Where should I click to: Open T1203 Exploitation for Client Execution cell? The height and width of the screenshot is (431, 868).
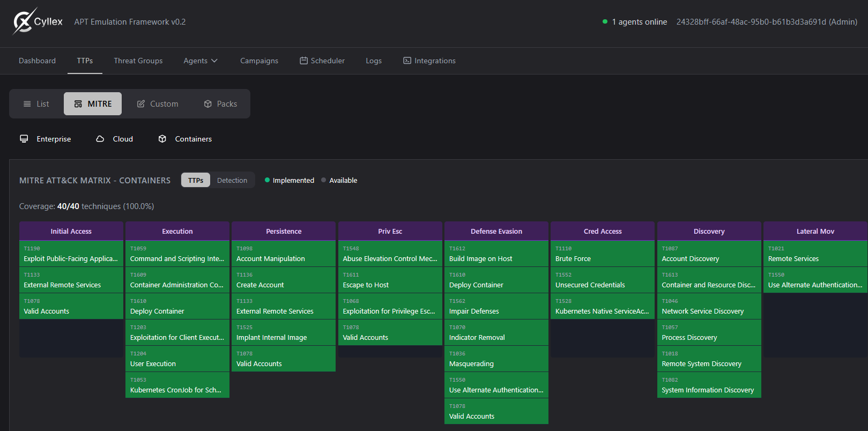(177, 332)
